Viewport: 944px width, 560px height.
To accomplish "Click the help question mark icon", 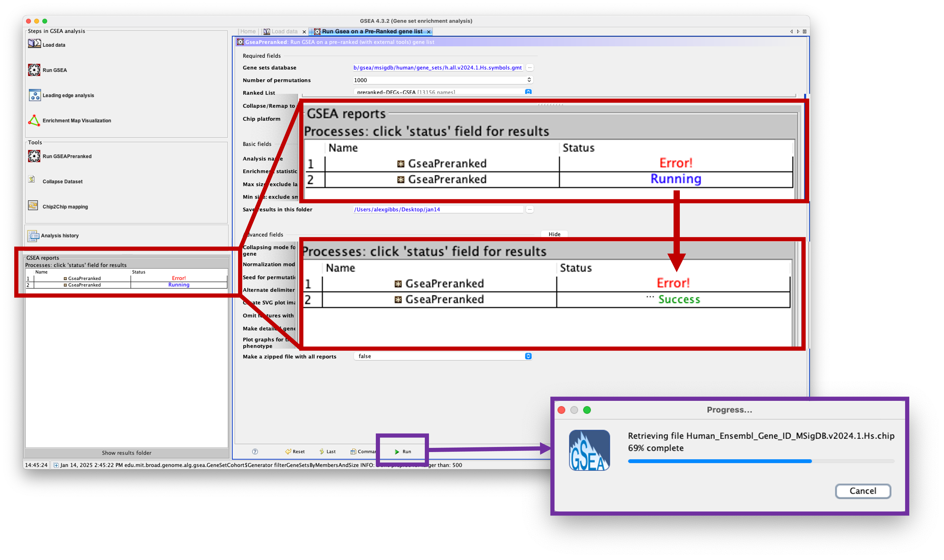I will [x=255, y=451].
